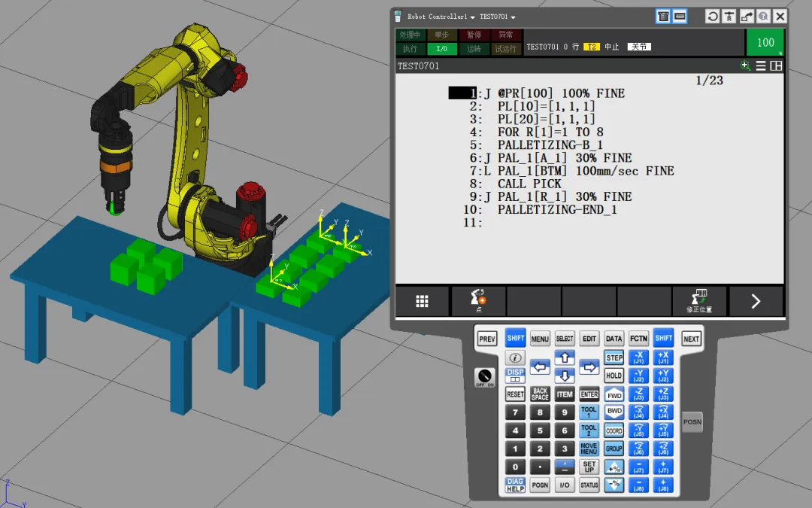Click the GROUP key
Screen dimensions: 812x508
click(614, 449)
